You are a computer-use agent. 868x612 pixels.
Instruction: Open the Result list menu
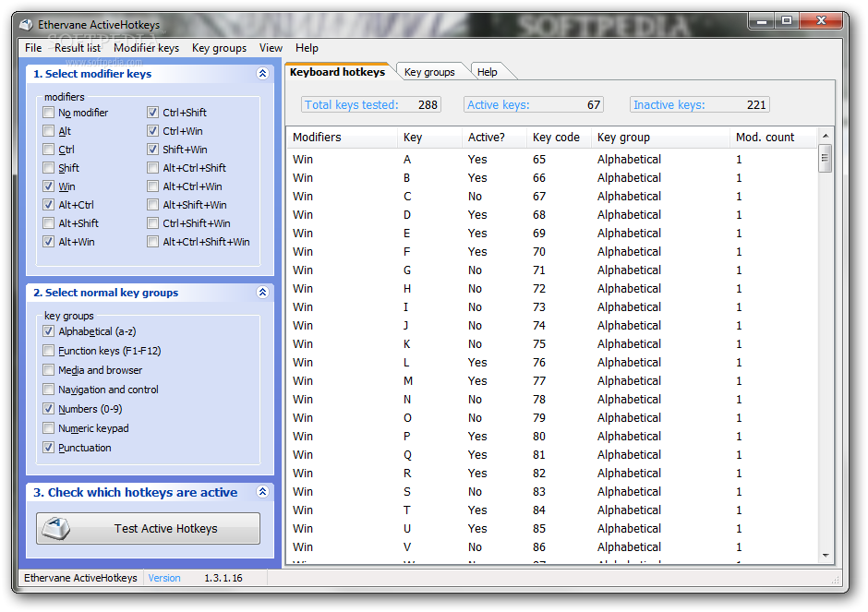(x=78, y=48)
